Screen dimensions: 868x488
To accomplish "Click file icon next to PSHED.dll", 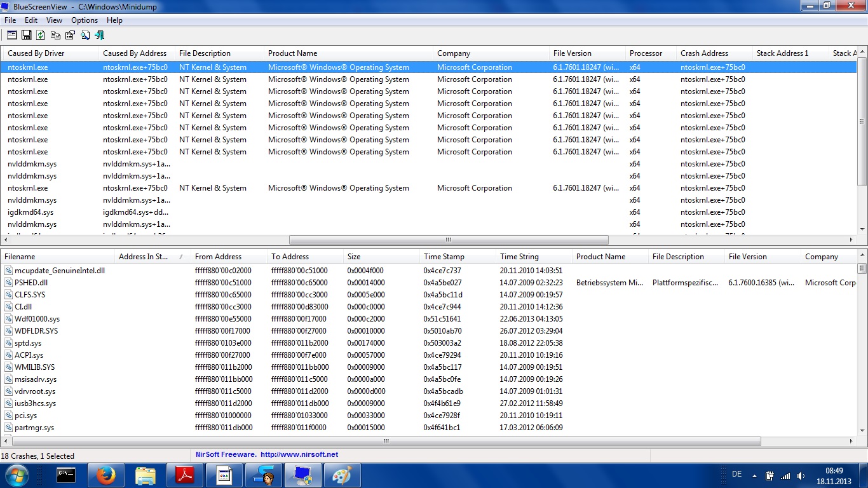I will pyautogui.click(x=8, y=283).
